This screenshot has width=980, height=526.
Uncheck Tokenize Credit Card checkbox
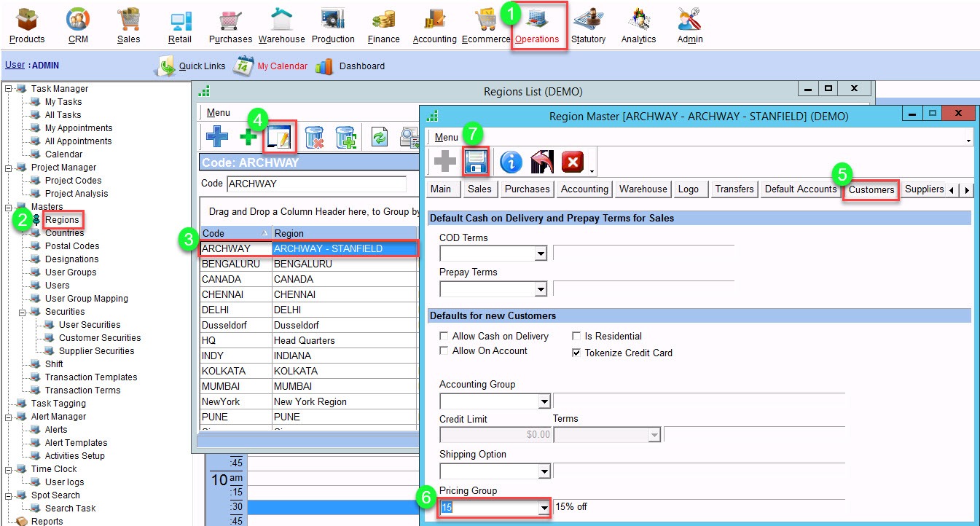576,353
